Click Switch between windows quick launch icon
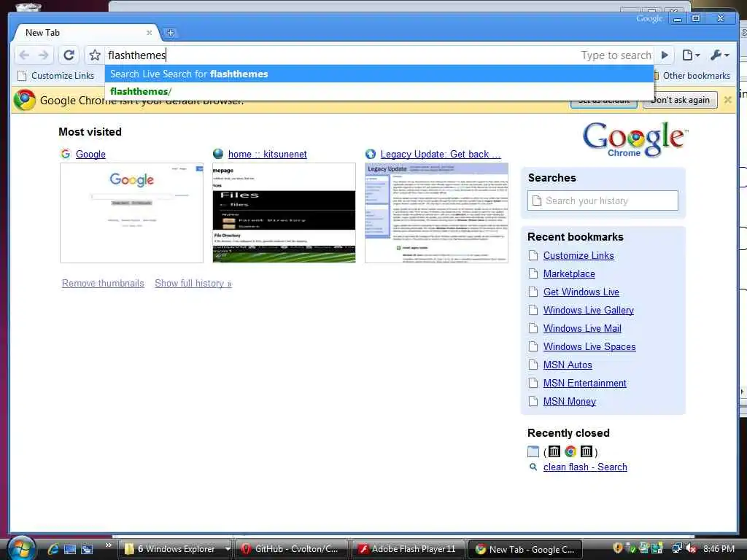The image size is (747, 560). pos(87,549)
